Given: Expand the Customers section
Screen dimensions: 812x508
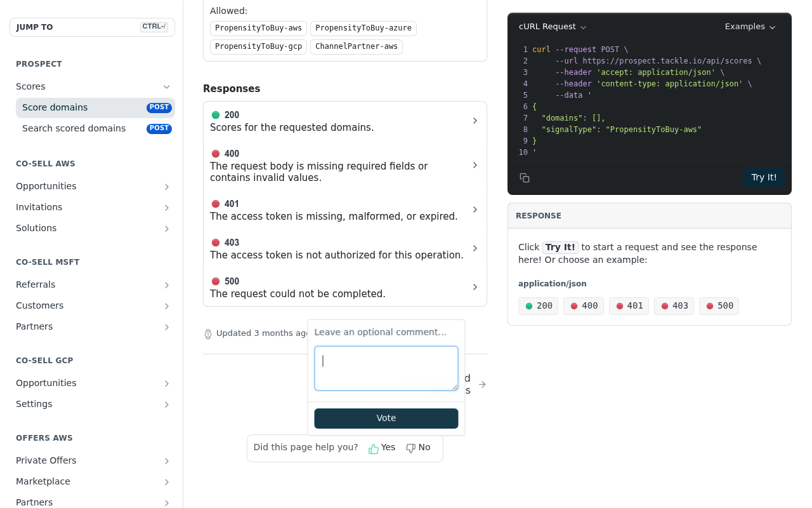Looking at the screenshot, I should point(167,306).
